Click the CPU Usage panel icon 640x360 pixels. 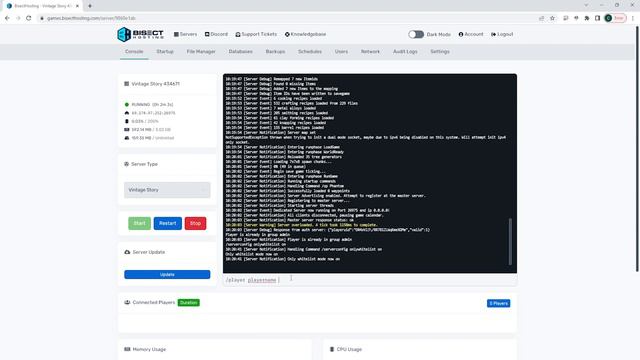(332, 349)
